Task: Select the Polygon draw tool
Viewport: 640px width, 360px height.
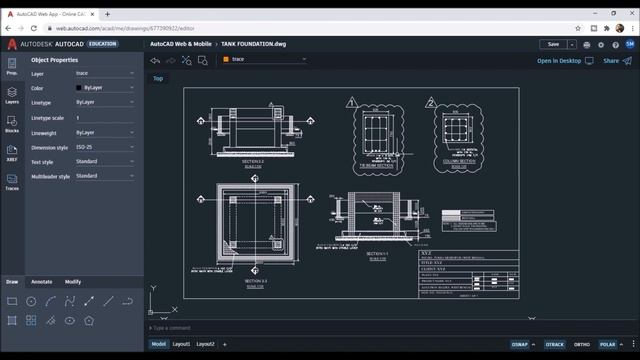Action: click(89, 320)
